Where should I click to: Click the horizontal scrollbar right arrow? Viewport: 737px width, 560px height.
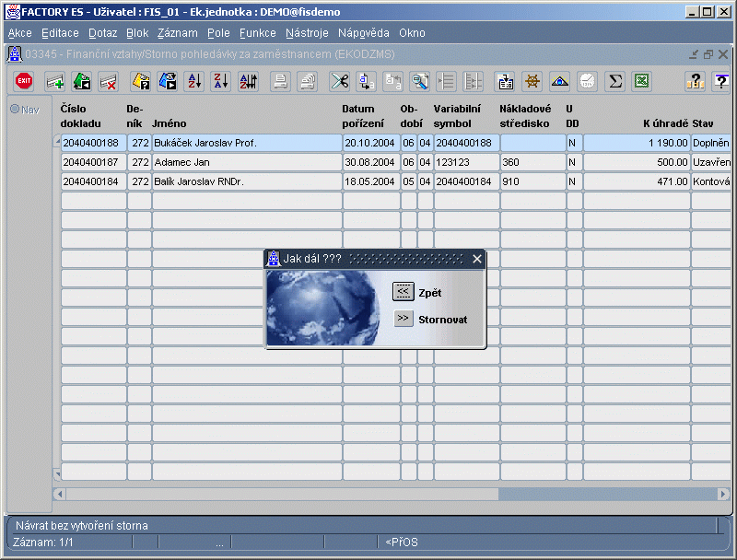tap(724, 495)
